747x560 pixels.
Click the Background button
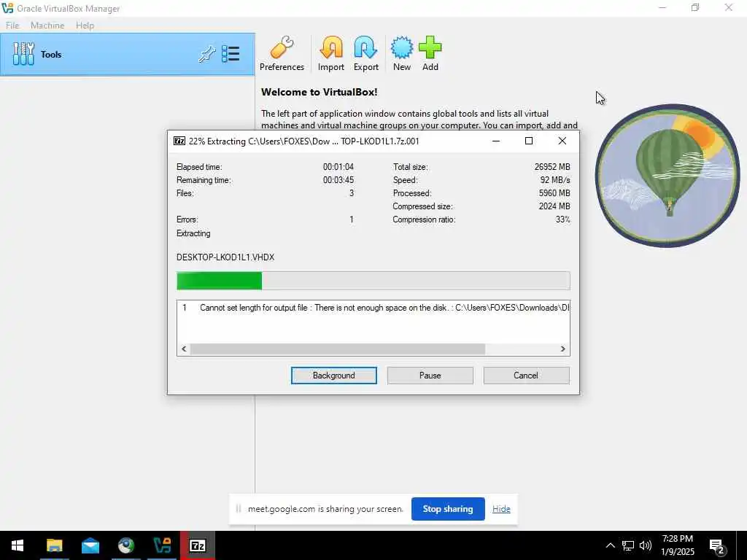pyautogui.click(x=333, y=376)
